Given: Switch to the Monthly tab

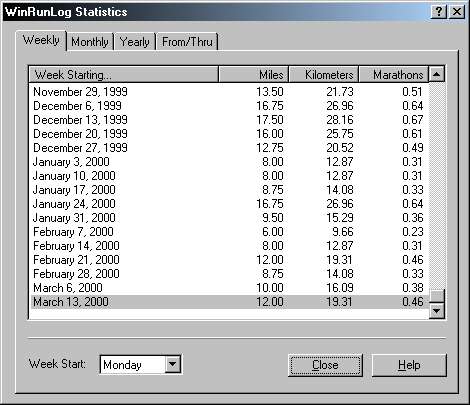Looking at the screenshot, I should click(90, 42).
